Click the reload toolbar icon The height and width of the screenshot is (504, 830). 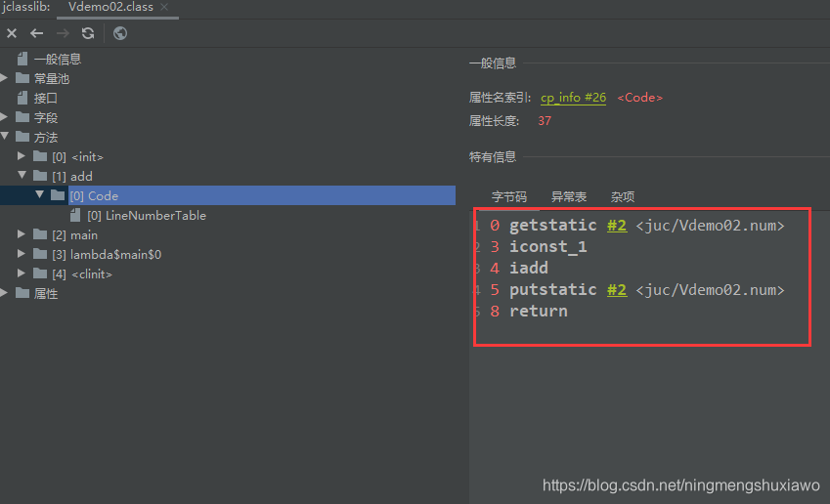coord(88,34)
